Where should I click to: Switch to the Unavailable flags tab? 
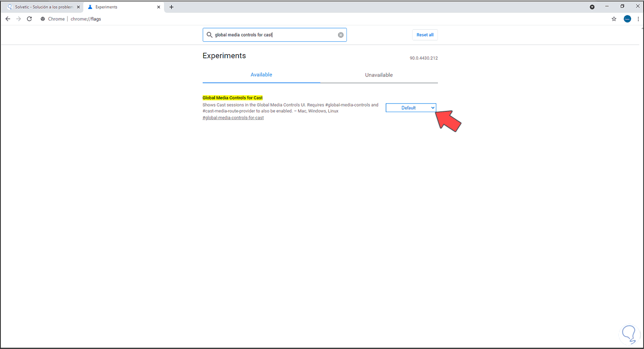click(x=379, y=75)
